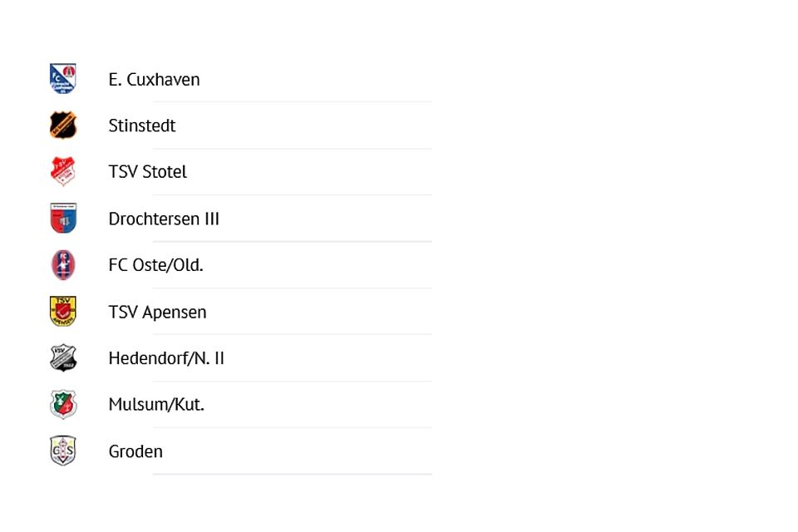Select the red TSV Stotel crest
The image size is (798, 532).
(63, 172)
